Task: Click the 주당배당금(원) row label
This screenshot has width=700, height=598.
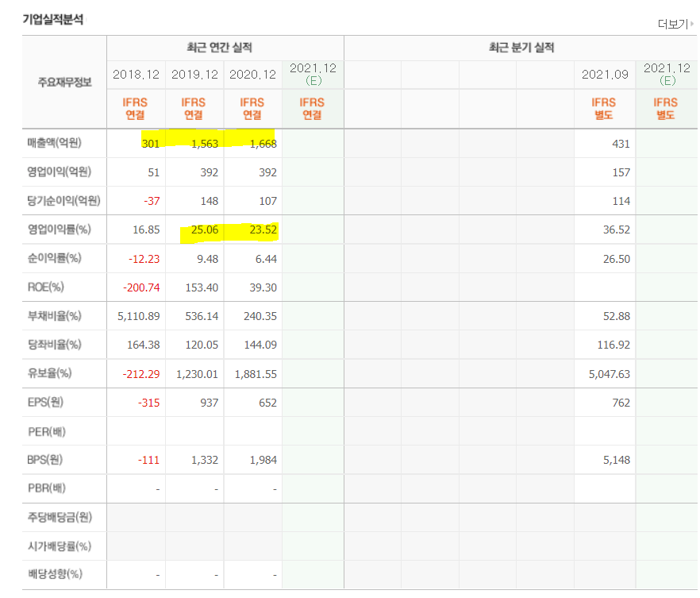Action: pyautogui.click(x=60, y=517)
